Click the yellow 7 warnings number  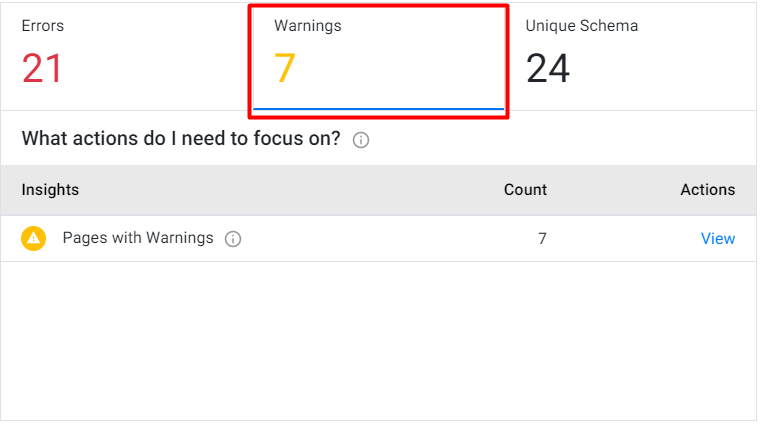(285, 68)
